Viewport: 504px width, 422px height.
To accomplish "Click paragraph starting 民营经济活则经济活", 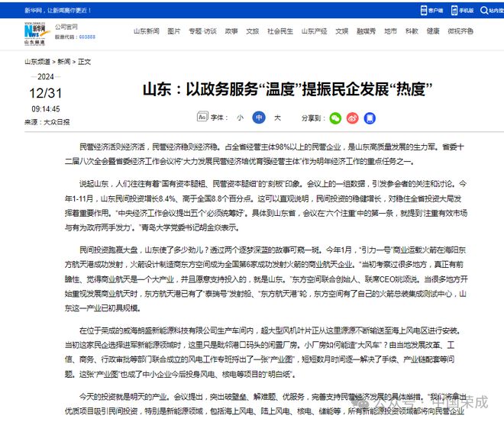I will [x=264, y=154].
